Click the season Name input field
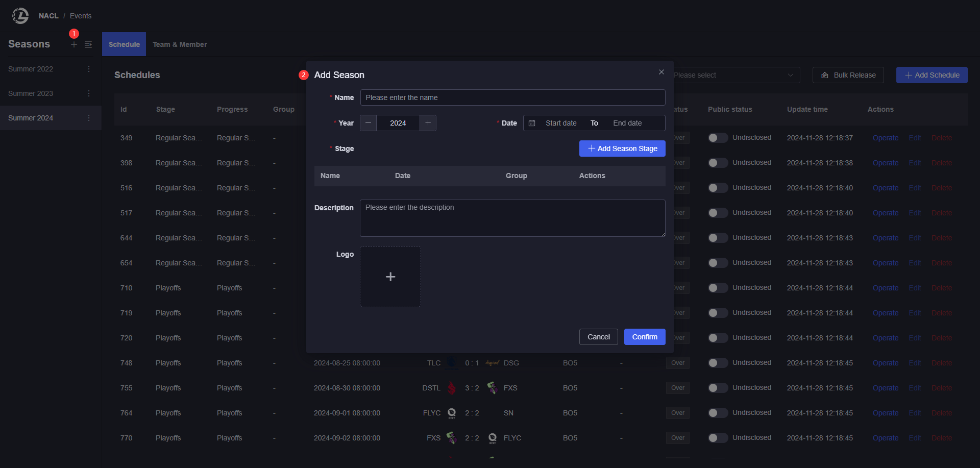This screenshot has height=468, width=980. pyautogui.click(x=512, y=97)
